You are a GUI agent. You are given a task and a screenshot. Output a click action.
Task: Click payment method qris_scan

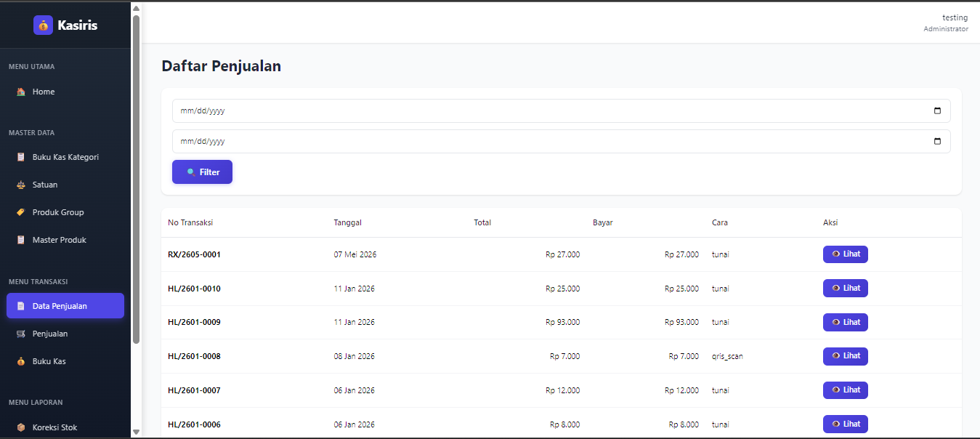(727, 357)
